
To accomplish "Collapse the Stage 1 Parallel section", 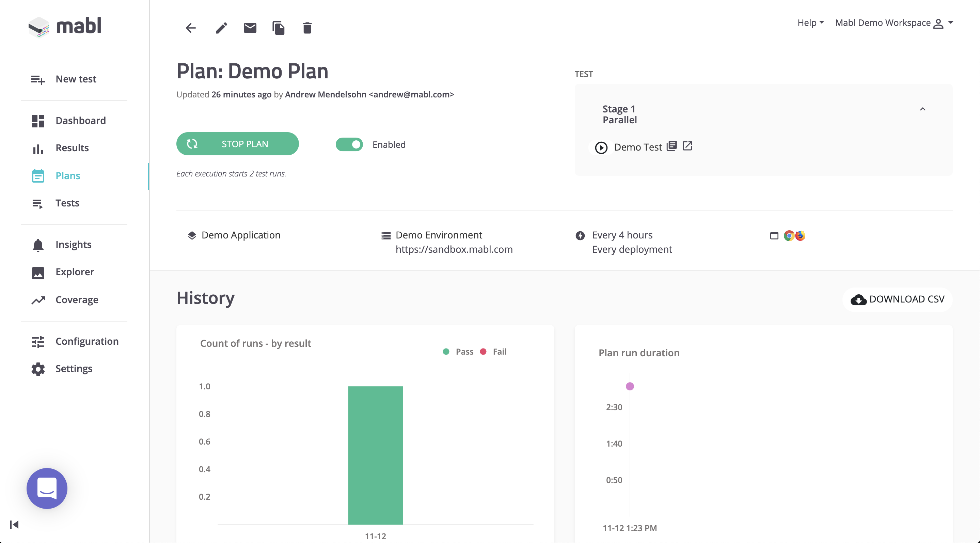I will pyautogui.click(x=922, y=109).
